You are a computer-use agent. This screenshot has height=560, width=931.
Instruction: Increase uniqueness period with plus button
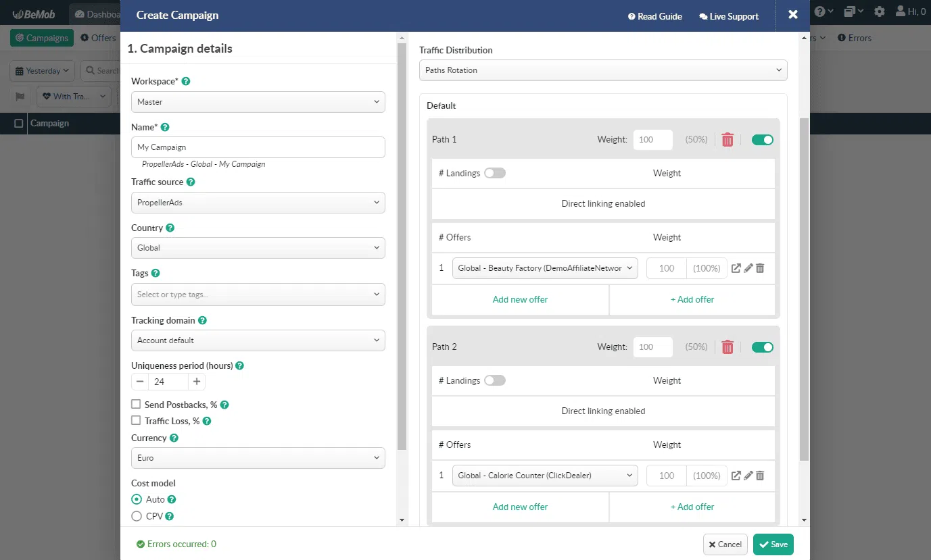[197, 382]
